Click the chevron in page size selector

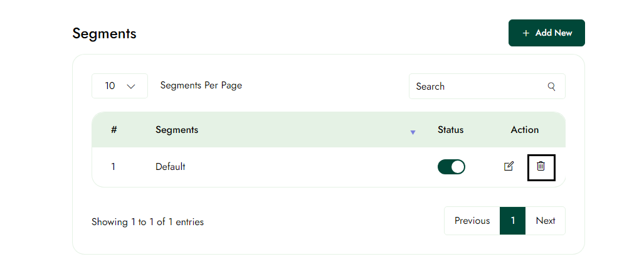pyautogui.click(x=131, y=87)
